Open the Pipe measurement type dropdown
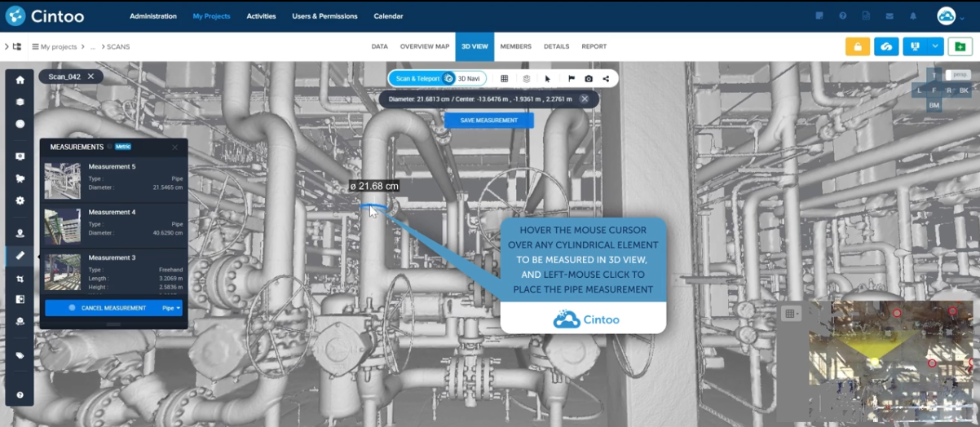Image resolution: width=980 pixels, height=427 pixels. click(171, 308)
